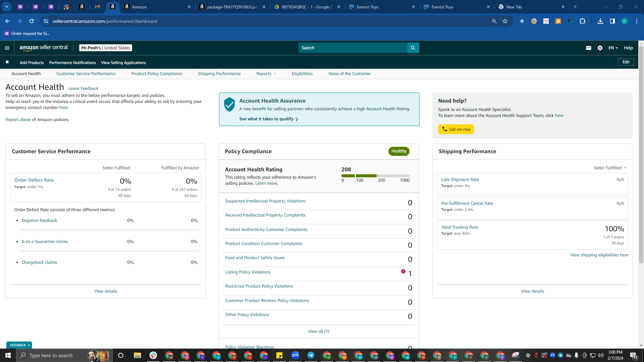Open the browser extensions puzzle icon
This screenshot has width=644, height=362.
[582, 21]
